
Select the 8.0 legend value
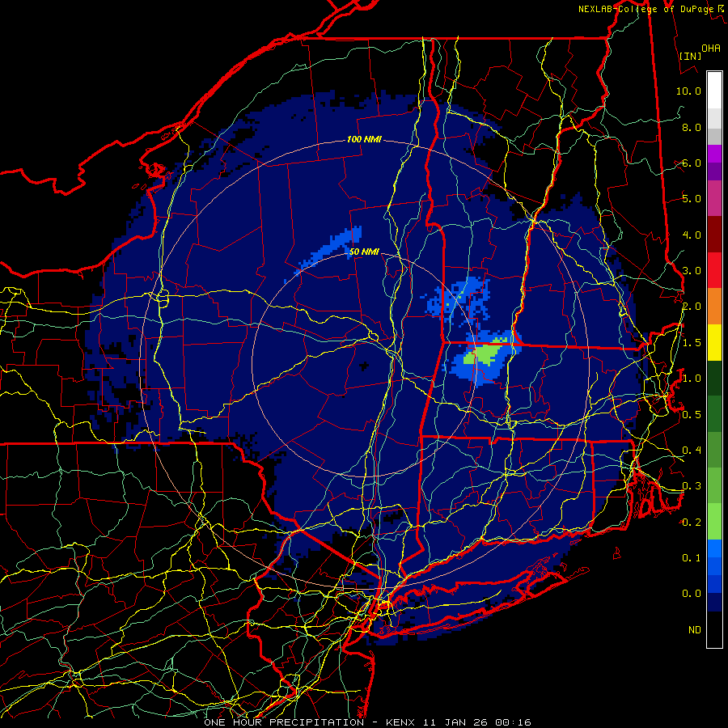(692, 127)
